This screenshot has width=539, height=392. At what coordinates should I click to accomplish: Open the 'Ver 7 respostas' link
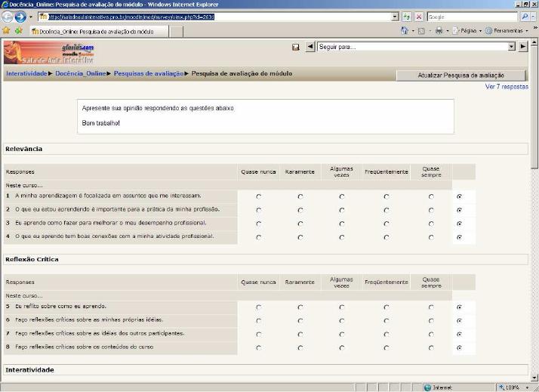(x=507, y=87)
